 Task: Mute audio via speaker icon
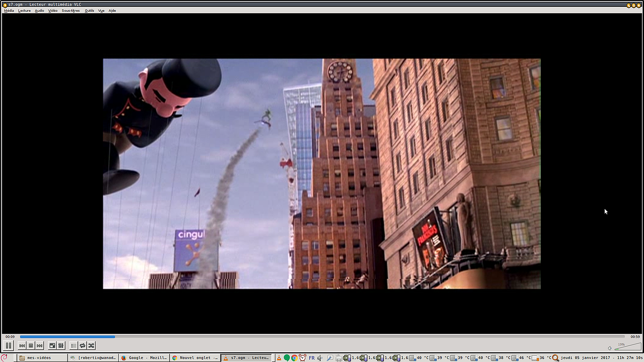click(610, 348)
